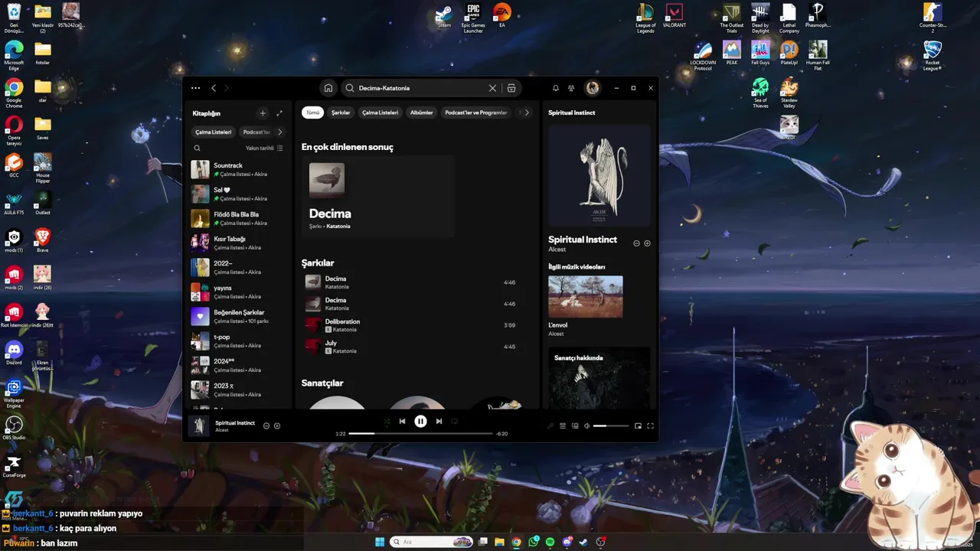
Task: Clear the search field with X
Action: click(492, 88)
